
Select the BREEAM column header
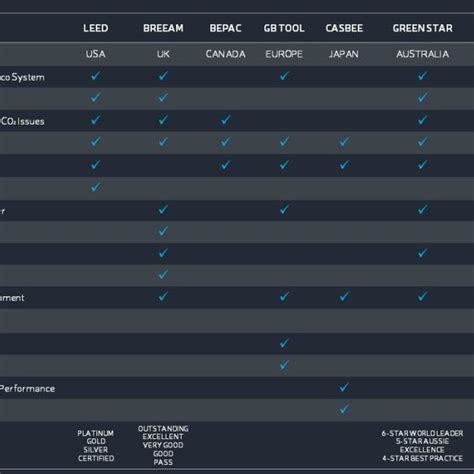[163, 28]
